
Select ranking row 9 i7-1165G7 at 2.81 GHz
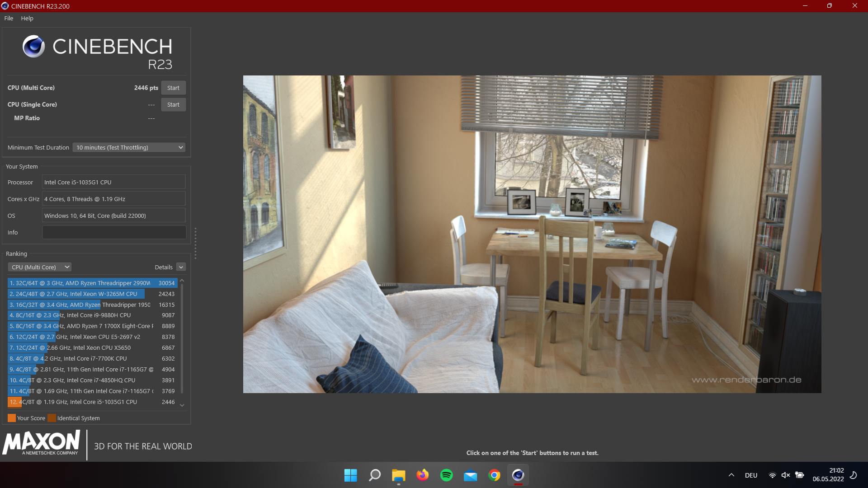point(92,369)
